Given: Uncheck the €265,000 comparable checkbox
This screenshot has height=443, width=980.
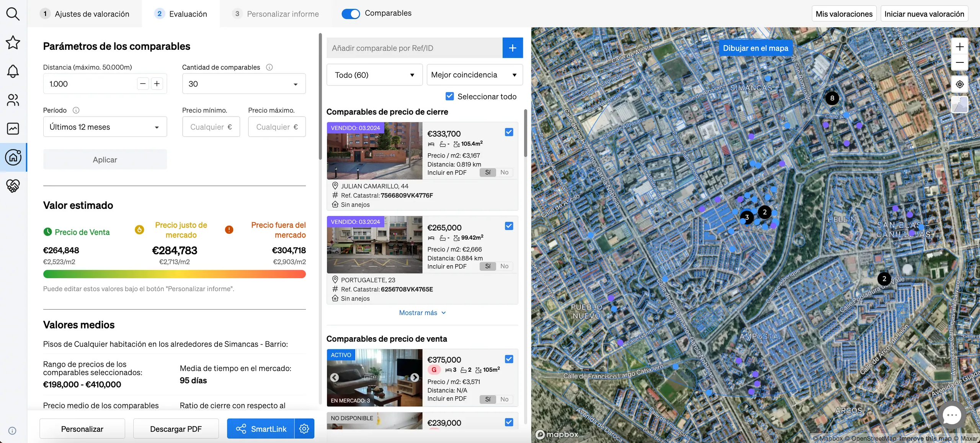Looking at the screenshot, I should point(509,226).
